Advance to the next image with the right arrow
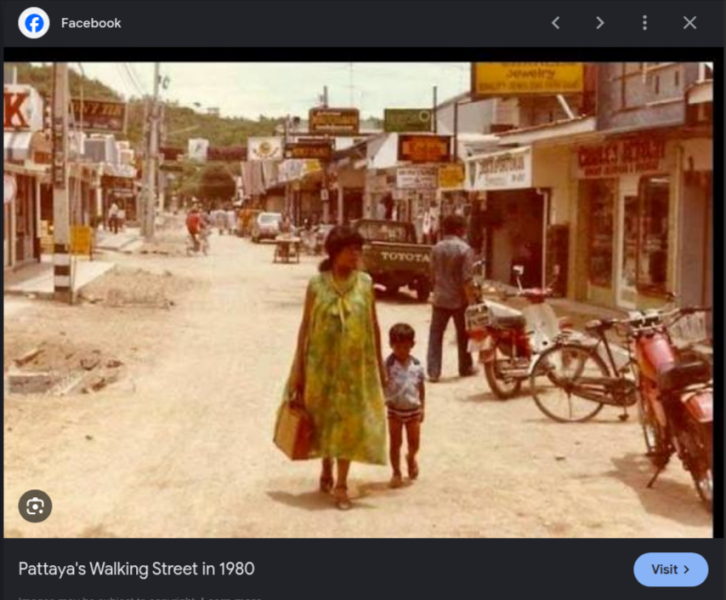Image resolution: width=726 pixels, height=600 pixels. click(600, 23)
